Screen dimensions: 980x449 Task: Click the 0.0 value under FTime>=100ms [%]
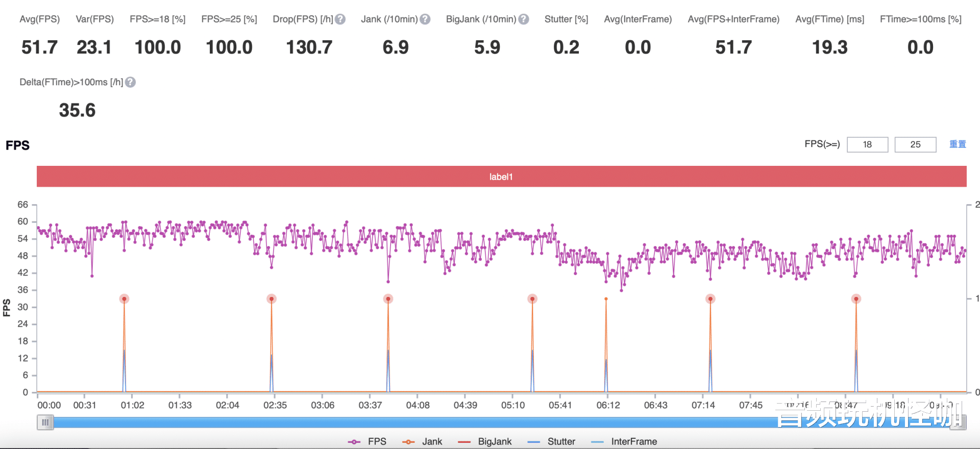tap(921, 47)
